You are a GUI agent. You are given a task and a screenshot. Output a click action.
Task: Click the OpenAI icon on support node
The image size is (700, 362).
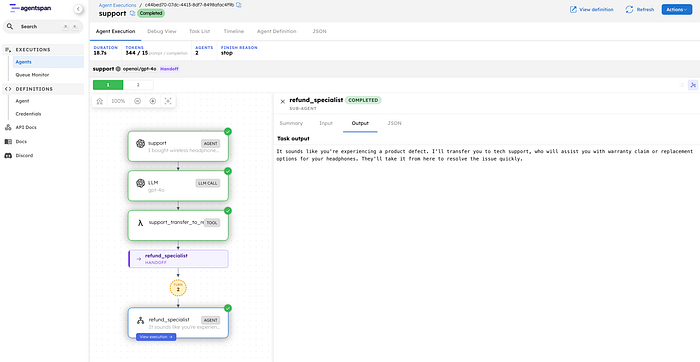[141, 144]
